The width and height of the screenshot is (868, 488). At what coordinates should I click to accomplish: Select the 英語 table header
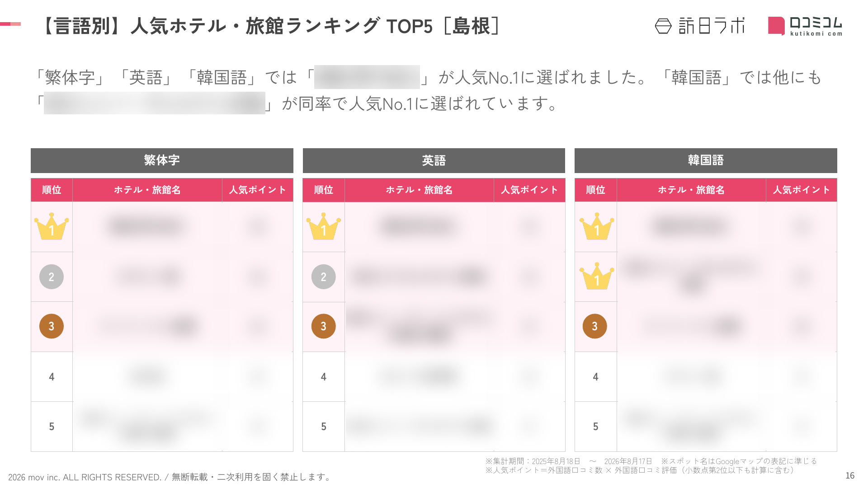[x=434, y=160]
